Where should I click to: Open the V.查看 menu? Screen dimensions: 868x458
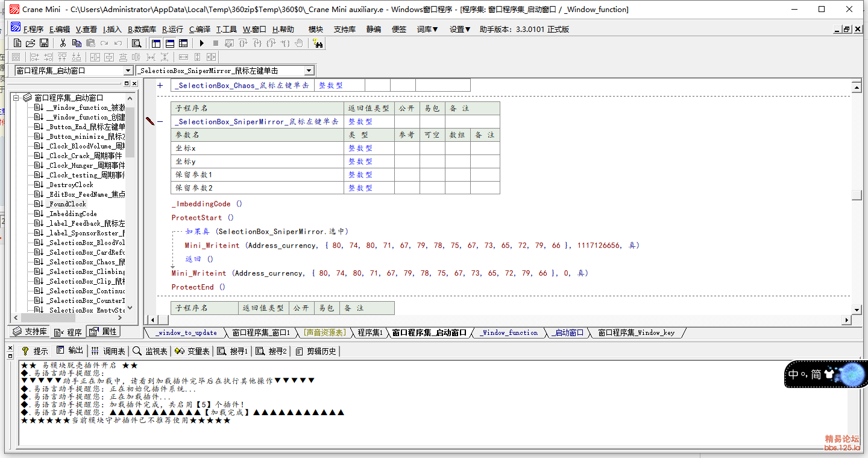86,29
